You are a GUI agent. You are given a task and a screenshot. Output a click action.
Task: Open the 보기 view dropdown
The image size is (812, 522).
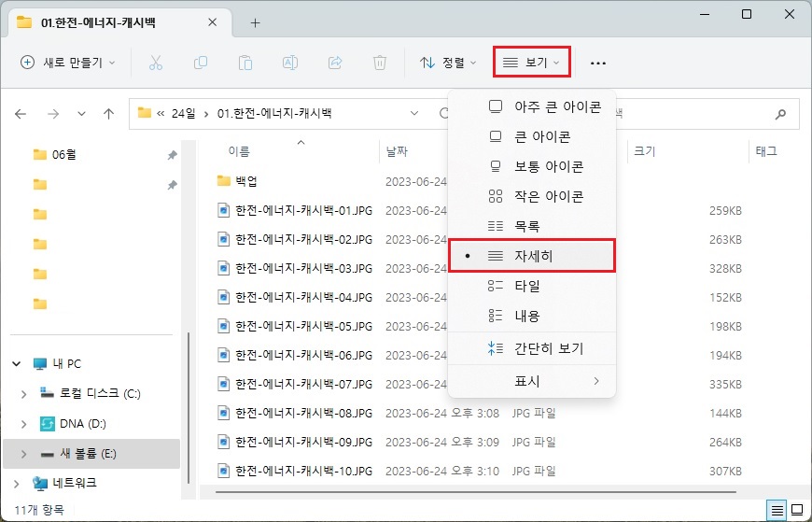click(x=532, y=63)
